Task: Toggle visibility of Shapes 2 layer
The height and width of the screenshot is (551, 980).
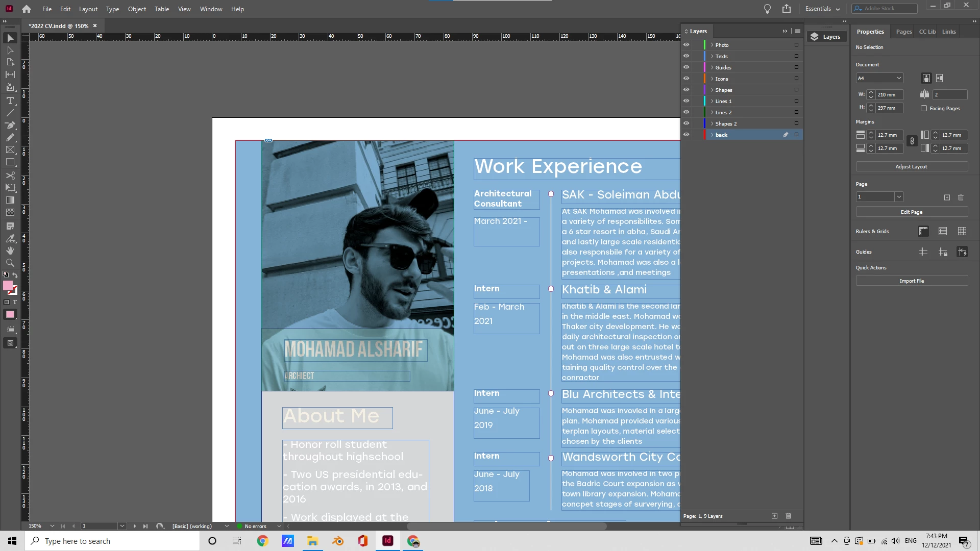Action: point(686,123)
